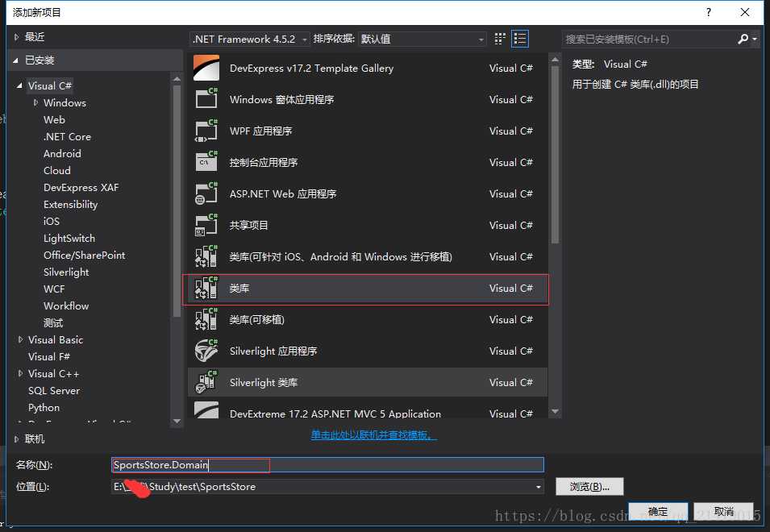The height and width of the screenshot is (532, 770).
Task: Click the search magnifier icon
Action: (743, 39)
